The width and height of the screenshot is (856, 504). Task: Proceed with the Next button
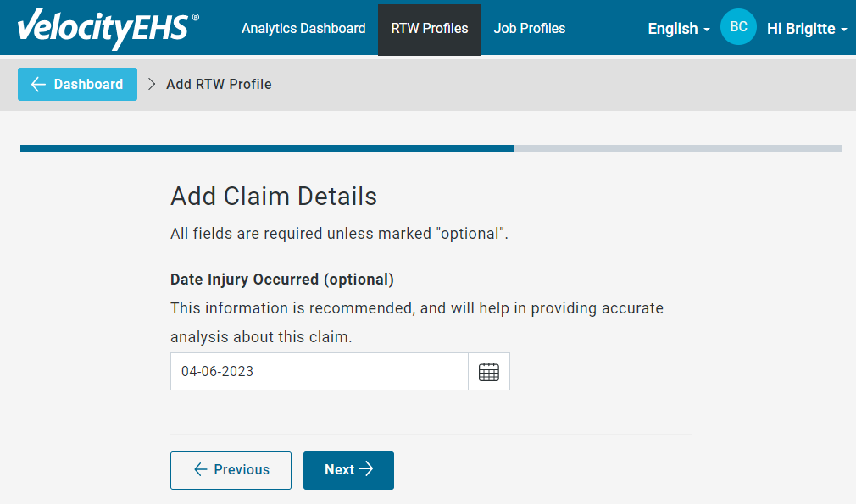(x=348, y=470)
